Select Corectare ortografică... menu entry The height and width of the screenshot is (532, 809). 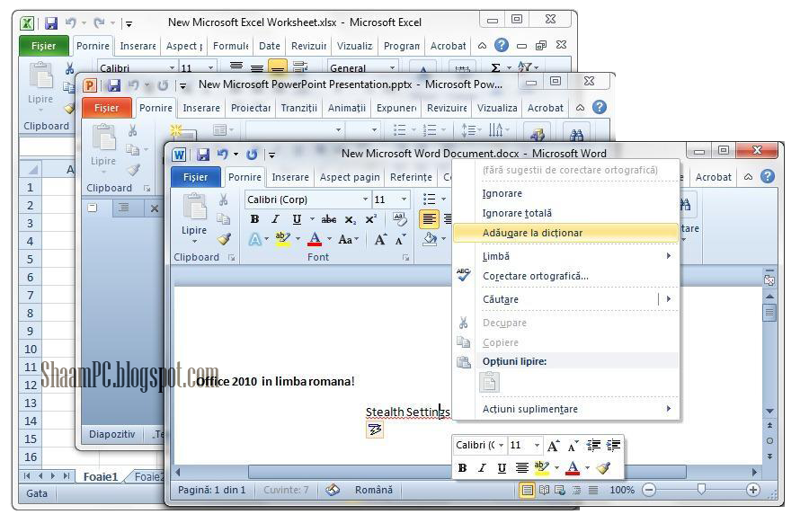[x=566, y=276]
